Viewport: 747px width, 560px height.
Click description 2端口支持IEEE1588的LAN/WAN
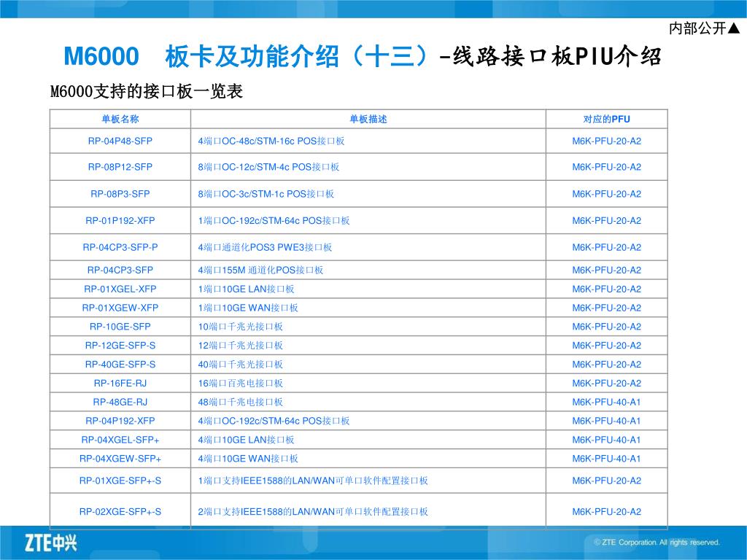313,511
